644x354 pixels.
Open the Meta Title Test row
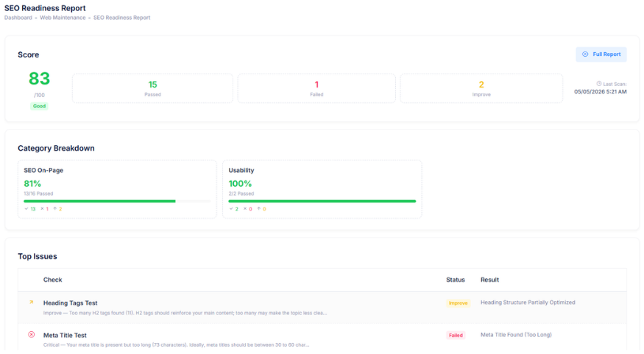pyautogui.click(x=322, y=338)
